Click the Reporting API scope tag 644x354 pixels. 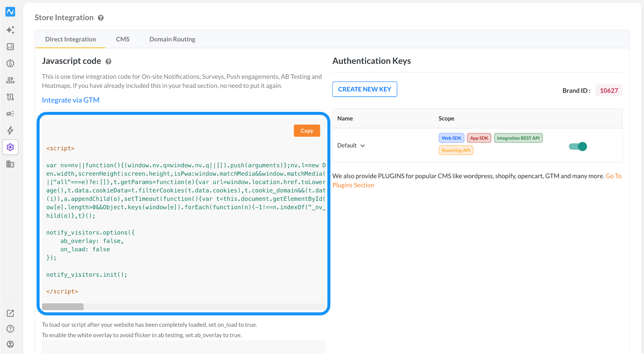[456, 150]
